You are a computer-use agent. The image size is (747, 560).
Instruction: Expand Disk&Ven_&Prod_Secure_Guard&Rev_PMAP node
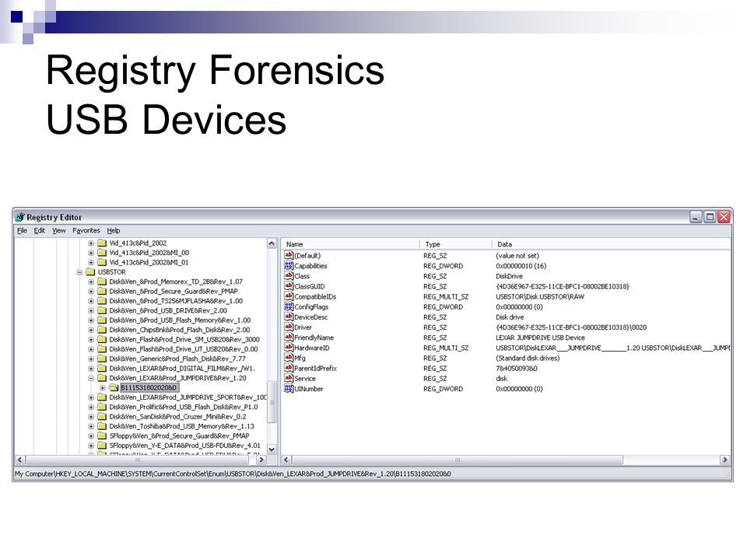91,292
